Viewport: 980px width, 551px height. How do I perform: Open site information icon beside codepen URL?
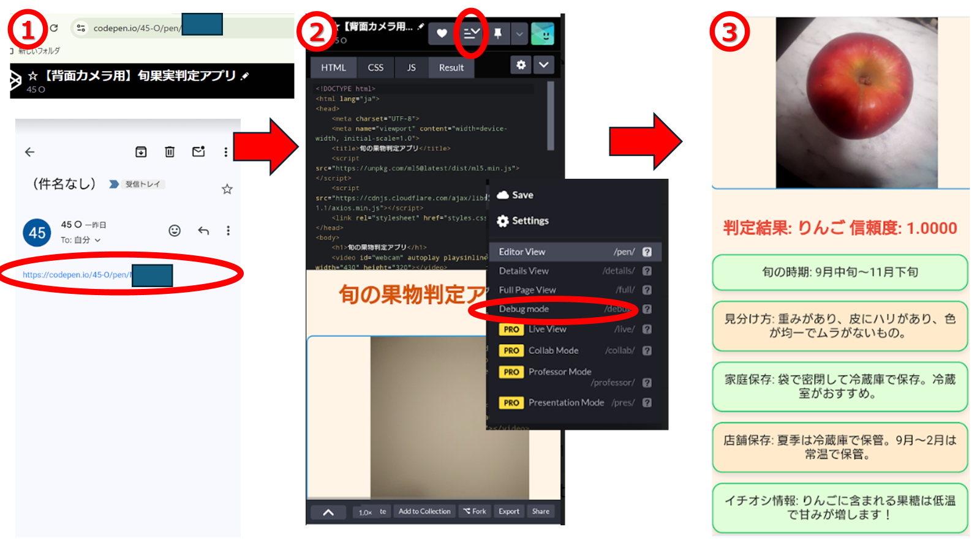click(x=81, y=28)
